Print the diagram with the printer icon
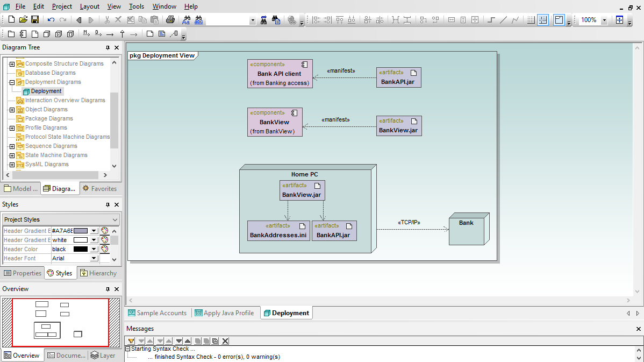Screen dimensions: 644x362 (x=170, y=20)
